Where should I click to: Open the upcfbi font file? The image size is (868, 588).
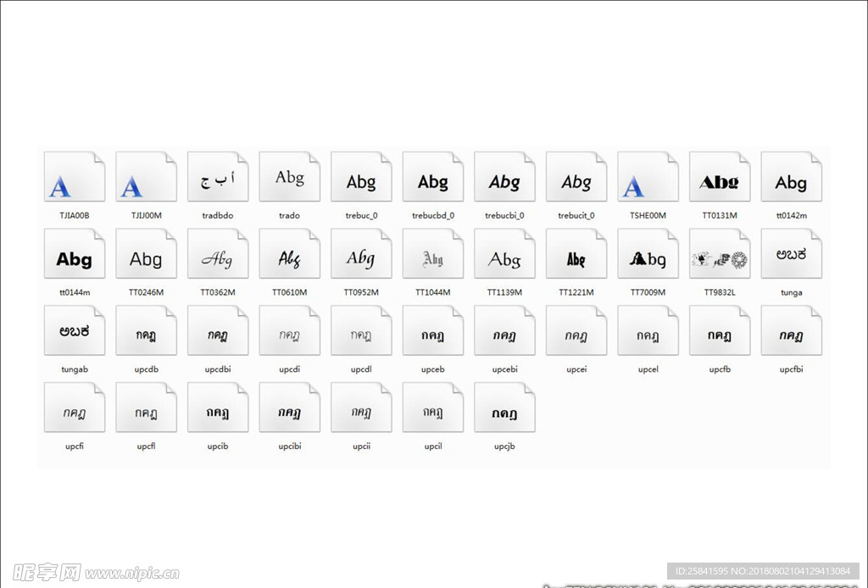[x=791, y=331]
